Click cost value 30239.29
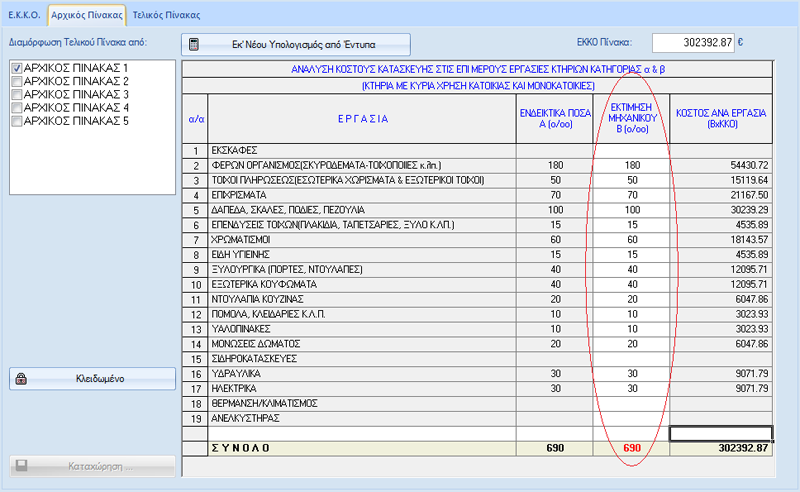This screenshot has height=492, width=800. (x=721, y=210)
